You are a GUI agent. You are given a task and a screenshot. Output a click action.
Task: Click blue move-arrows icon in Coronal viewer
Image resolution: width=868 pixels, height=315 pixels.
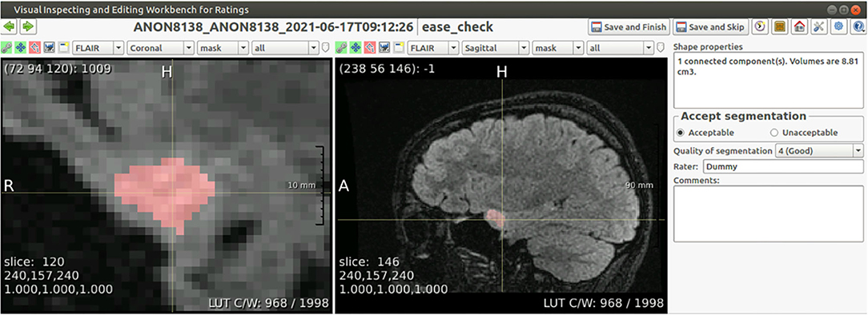point(22,47)
